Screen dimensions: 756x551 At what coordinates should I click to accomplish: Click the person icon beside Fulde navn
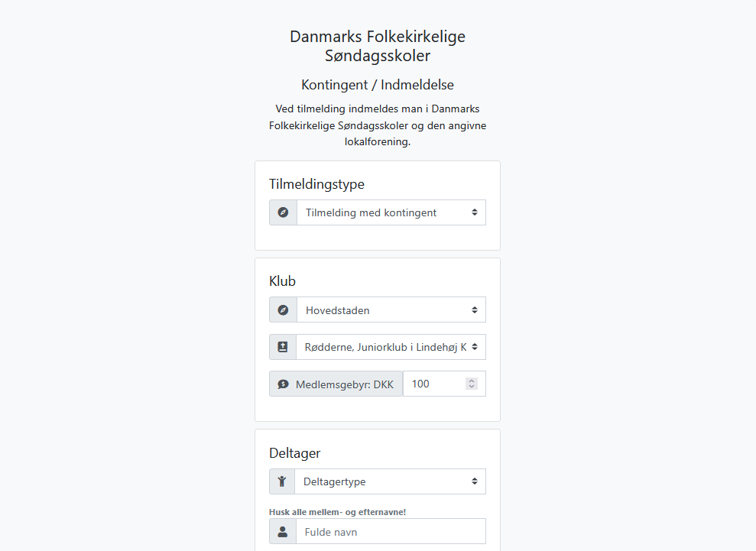(x=283, y=532)
